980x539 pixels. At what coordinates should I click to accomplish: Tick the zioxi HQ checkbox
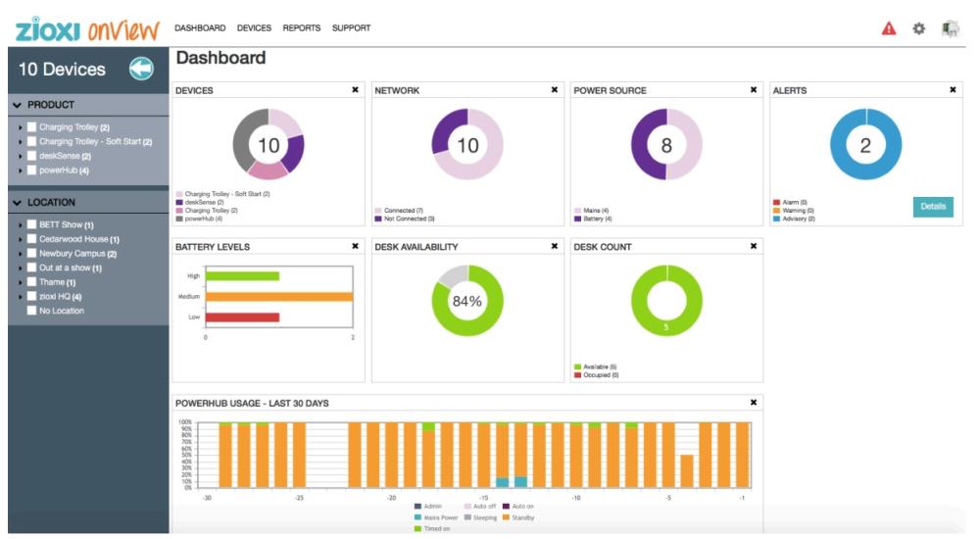tap(32, 296)
